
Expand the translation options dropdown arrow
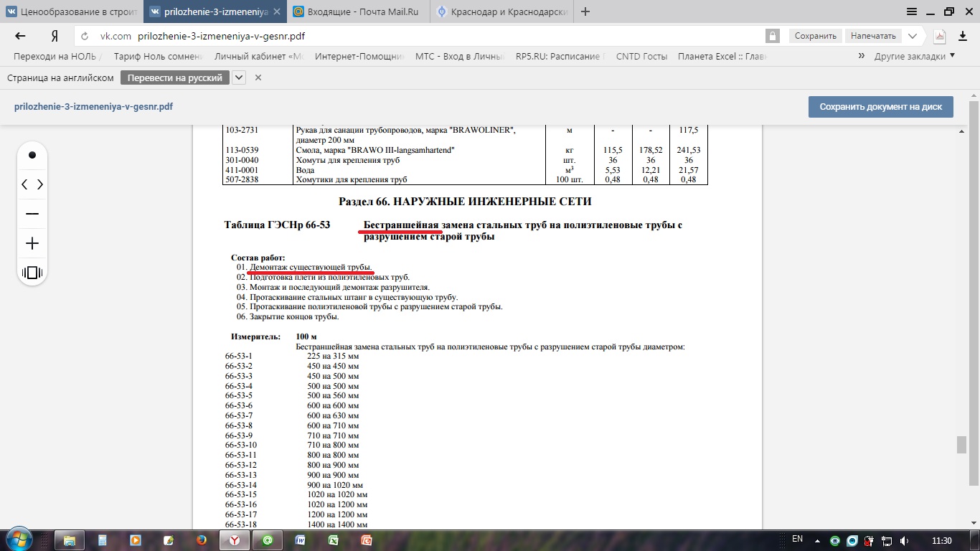[239, 77]
